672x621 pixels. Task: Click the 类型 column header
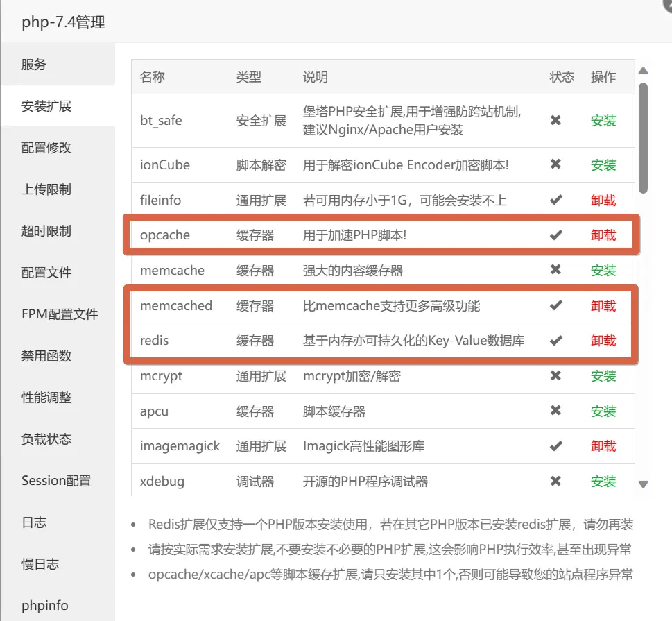(x=249, y=77)
